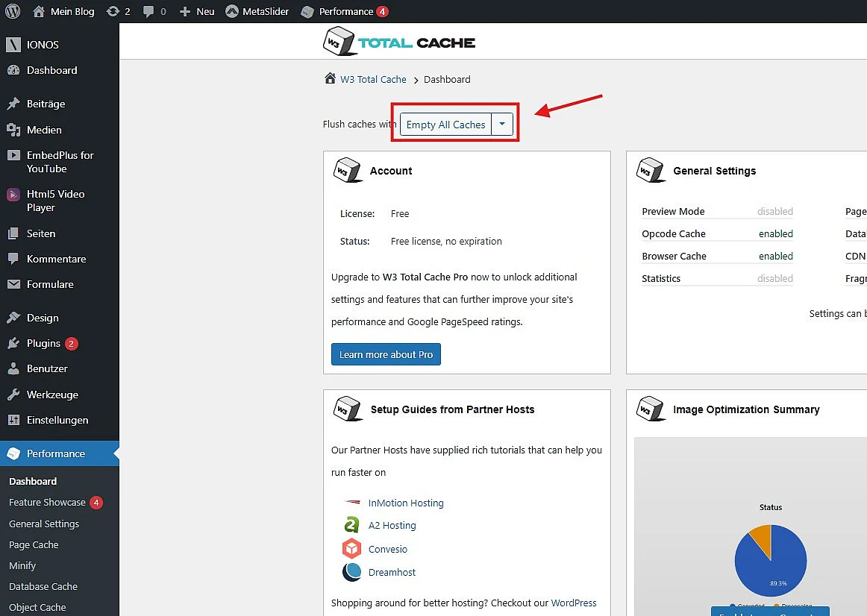Open the comments bubble icon

[148, 12]
